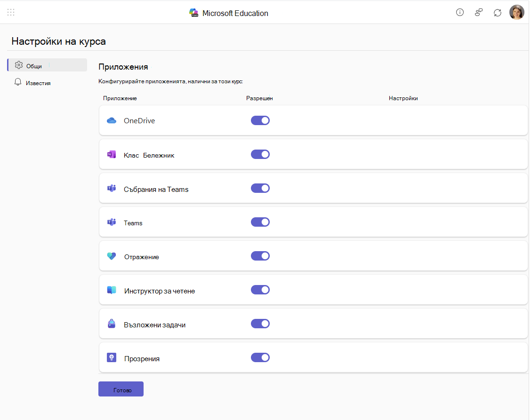Select the Общи settings tab

tap(47, 65)
